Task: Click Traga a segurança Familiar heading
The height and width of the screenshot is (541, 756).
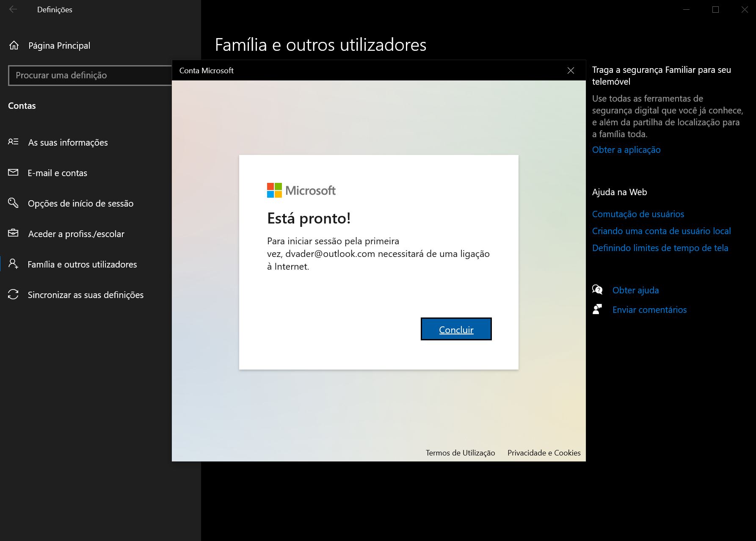Action: coord(661,75)
